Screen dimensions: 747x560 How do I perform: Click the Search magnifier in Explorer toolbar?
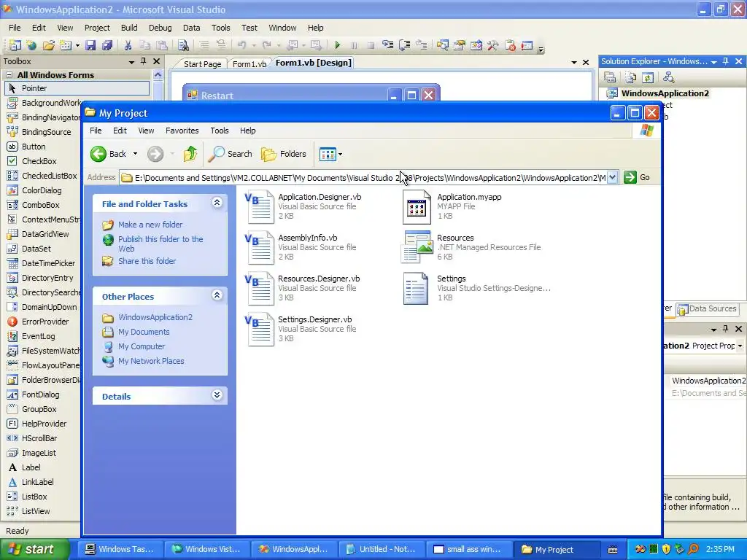231,154
